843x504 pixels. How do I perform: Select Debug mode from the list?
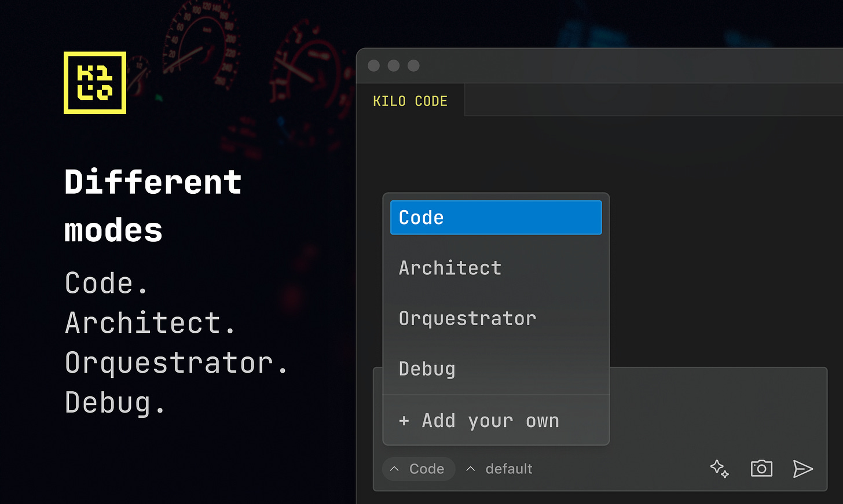[x=496, y=369]
